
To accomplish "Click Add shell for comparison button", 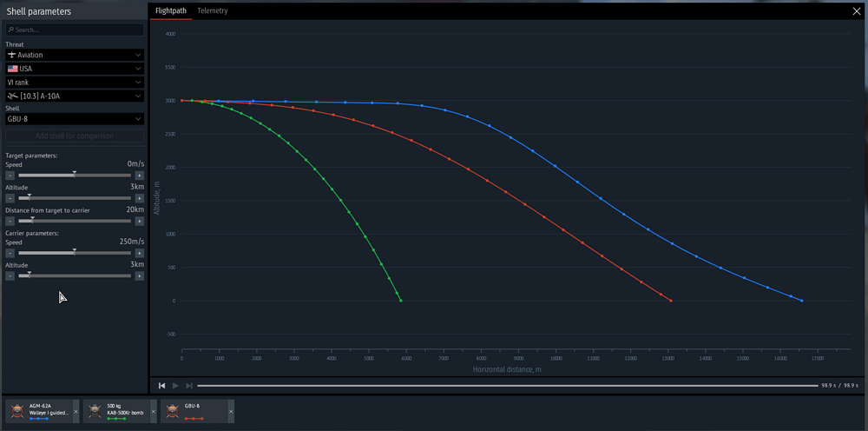I will coord(75,136).
